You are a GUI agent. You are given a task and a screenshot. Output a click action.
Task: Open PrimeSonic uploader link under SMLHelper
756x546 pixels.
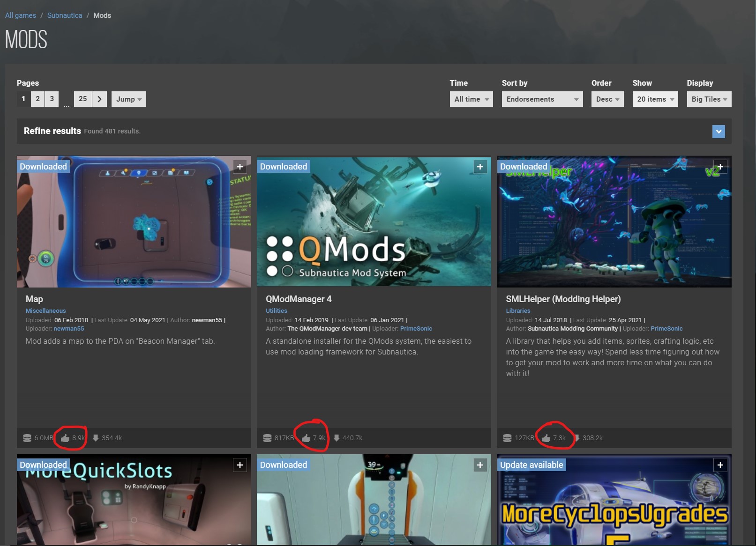point(666,329)
